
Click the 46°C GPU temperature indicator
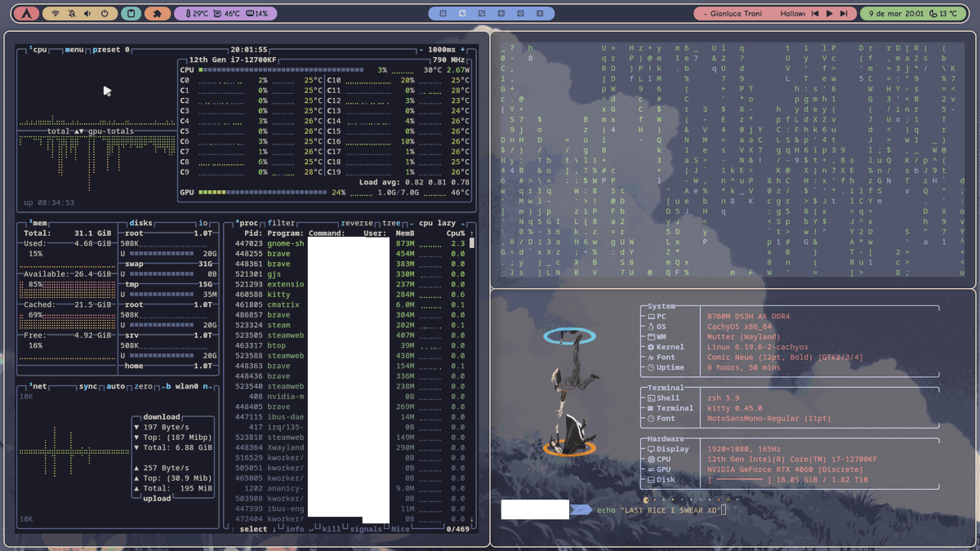pyautogui.click(x=228, y=14)
